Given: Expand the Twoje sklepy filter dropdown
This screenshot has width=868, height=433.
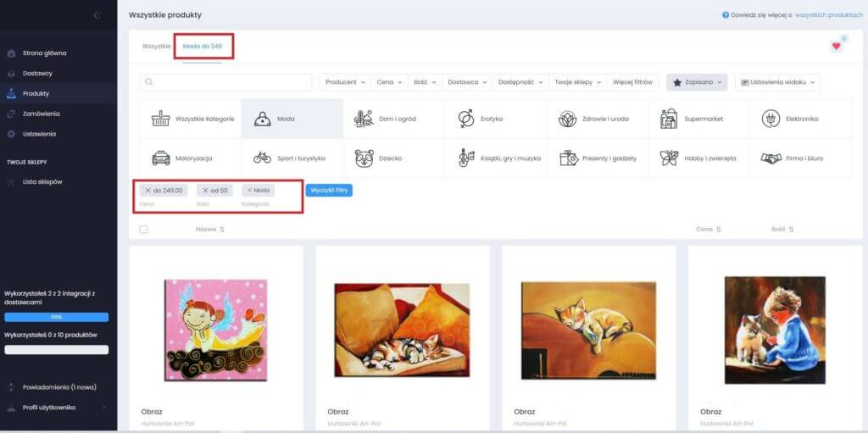Looking at the screenshot, I should click(578, 82).
